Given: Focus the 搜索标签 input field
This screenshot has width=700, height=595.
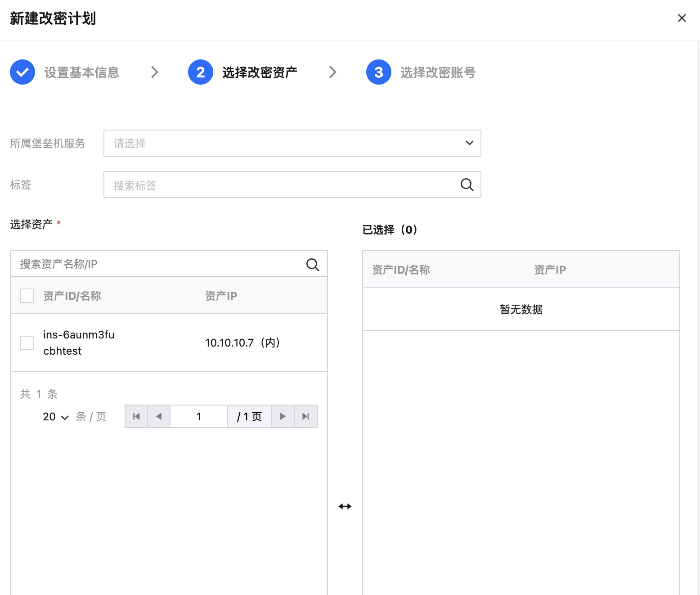Looking at the screenshot, I should click(x=279, y=185).
